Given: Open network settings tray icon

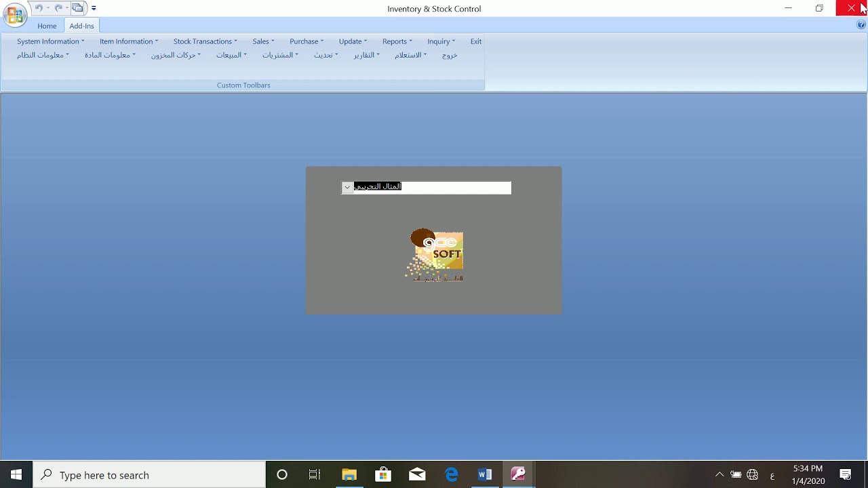Looking at the screenshot, I should point(753,474).
